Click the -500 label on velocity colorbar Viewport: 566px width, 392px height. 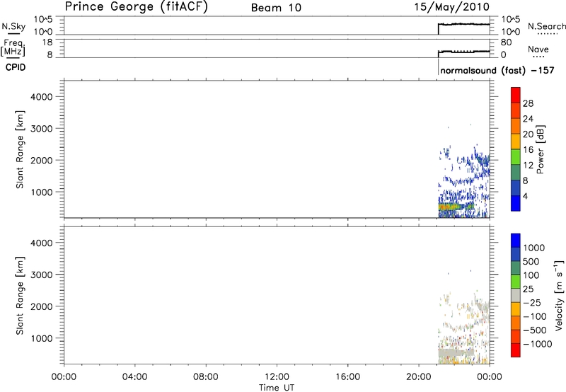[x=534, y=330]
